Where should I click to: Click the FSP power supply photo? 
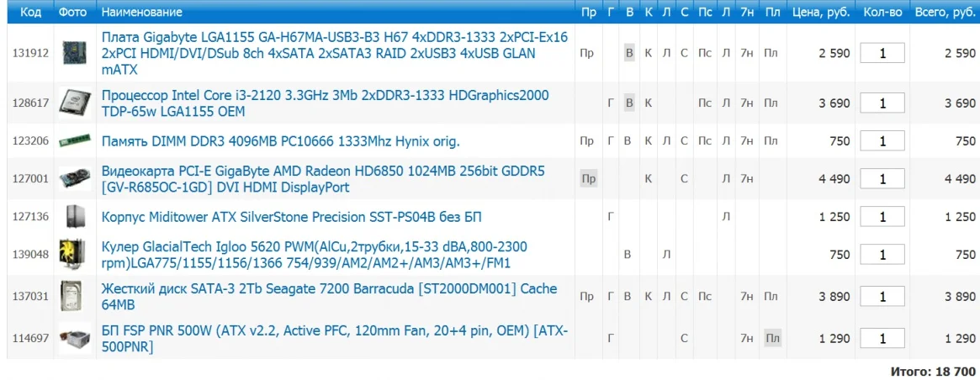pyautogui.click(x=75, y=338)
